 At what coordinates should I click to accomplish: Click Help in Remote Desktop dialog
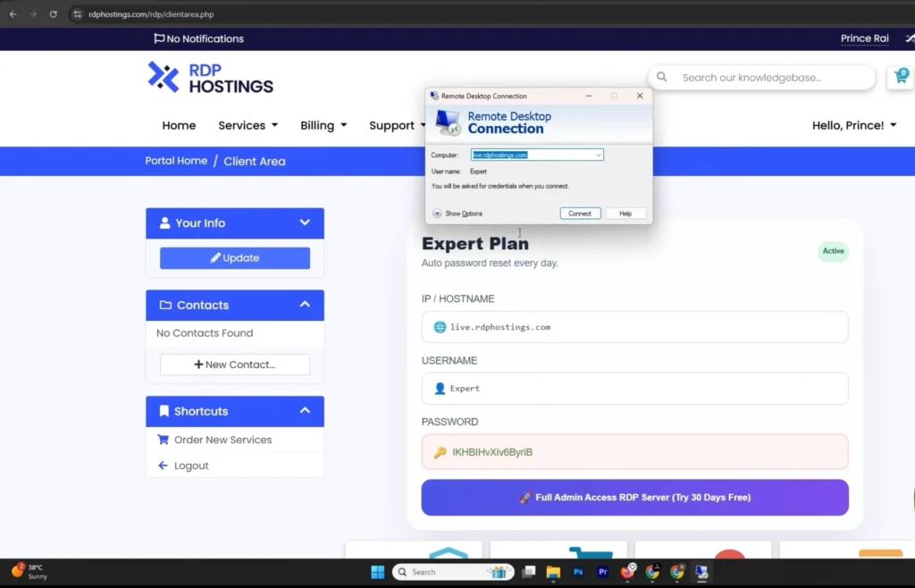625,214
